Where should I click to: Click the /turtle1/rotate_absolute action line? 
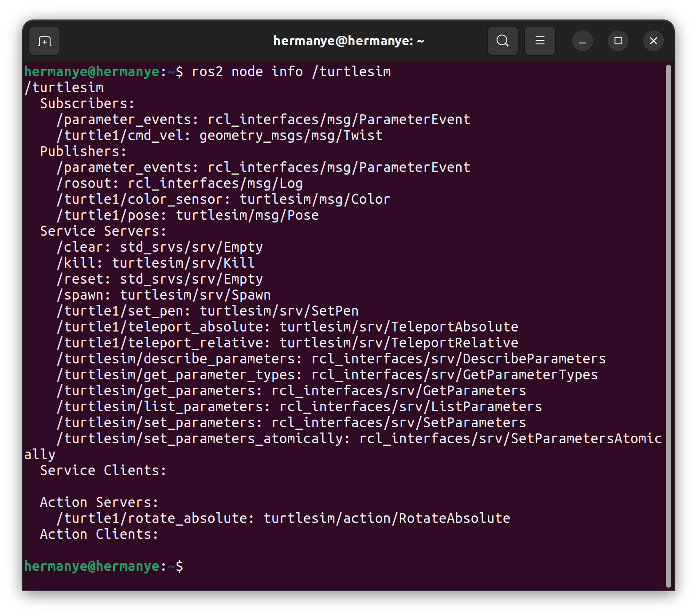(x=283, y=519)
